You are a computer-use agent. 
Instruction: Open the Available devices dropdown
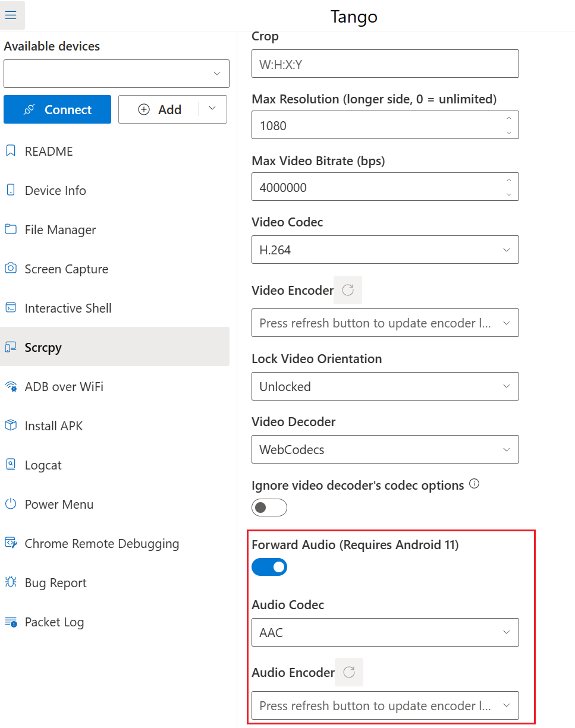(117, 74)
